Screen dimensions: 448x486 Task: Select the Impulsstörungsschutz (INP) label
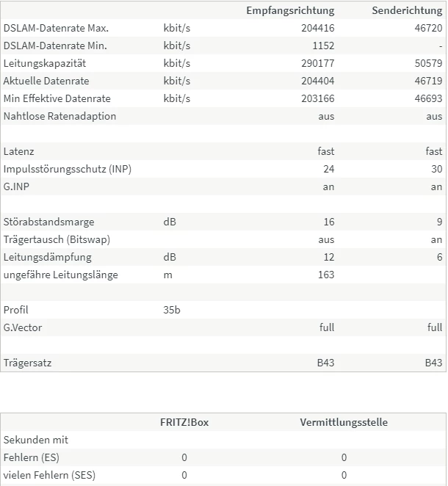tap(68, 169)
